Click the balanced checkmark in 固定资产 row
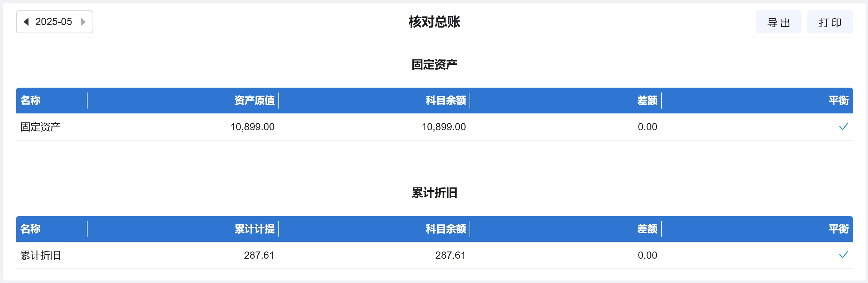 pos(843,127)
